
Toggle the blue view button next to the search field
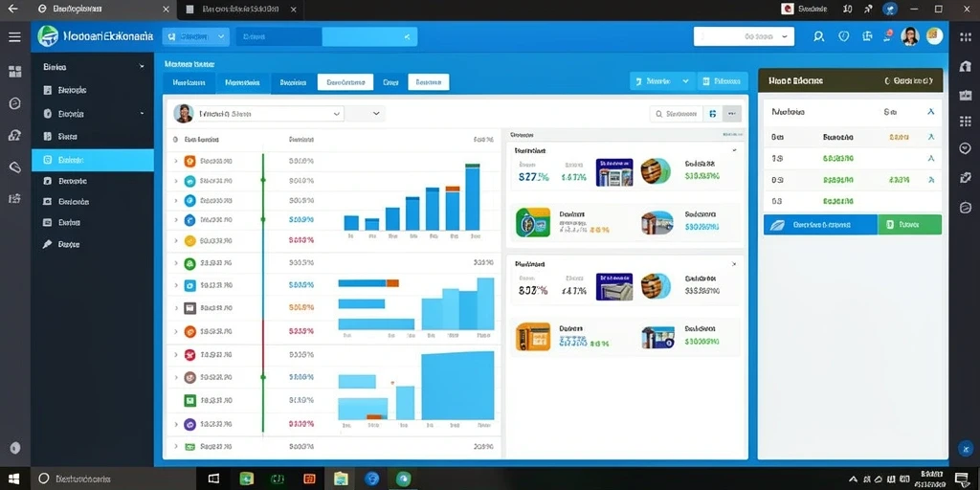(712, 114)
